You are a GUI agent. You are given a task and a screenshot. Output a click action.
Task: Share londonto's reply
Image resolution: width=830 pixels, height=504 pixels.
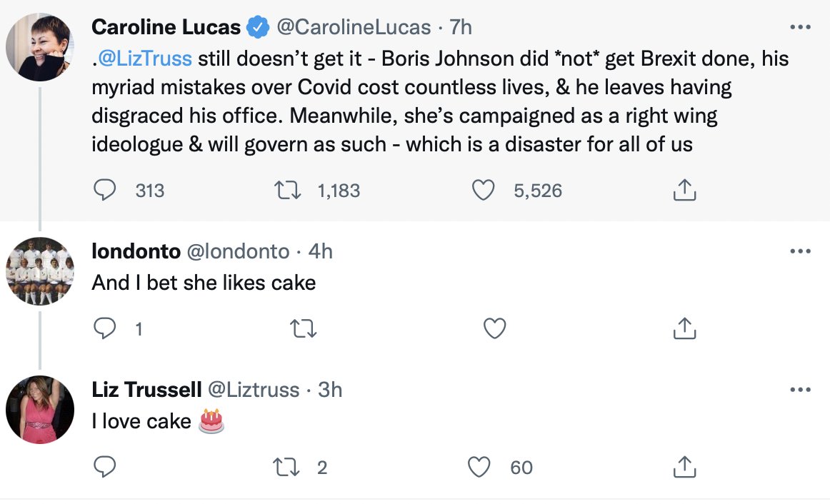[x=684, y=328]
